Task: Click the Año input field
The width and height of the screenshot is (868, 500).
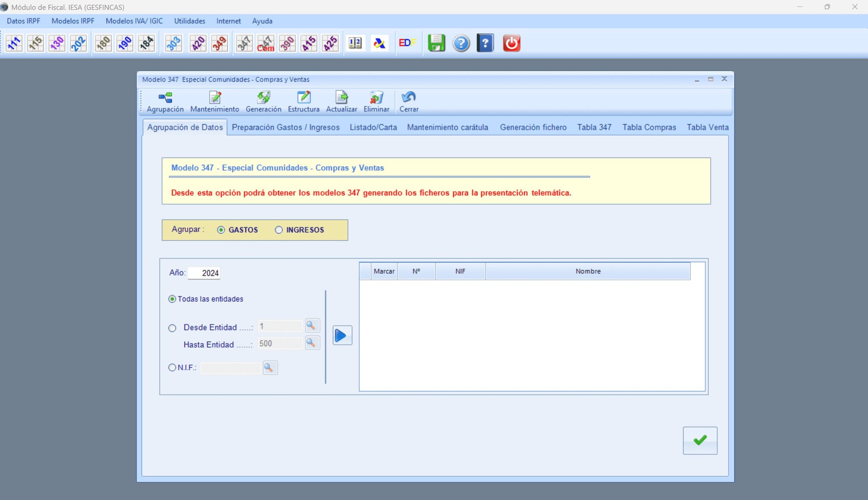Action: tap(204, 273)
